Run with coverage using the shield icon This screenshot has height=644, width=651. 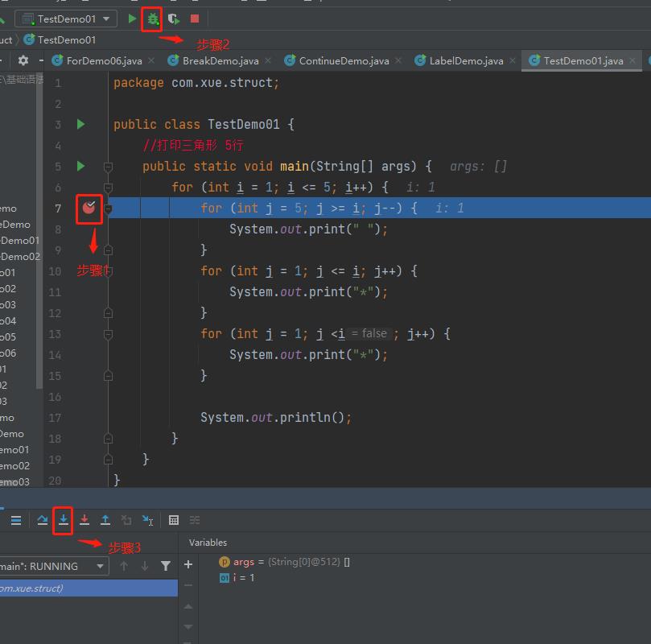coord(174,19)
